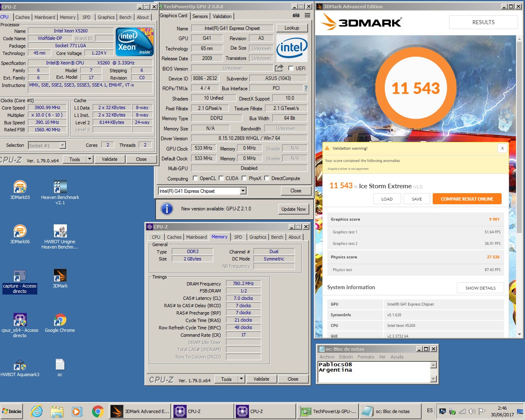Switch to SPD tab in lower CPU-Z
The image size is (525, 420).
pos(238,237)
